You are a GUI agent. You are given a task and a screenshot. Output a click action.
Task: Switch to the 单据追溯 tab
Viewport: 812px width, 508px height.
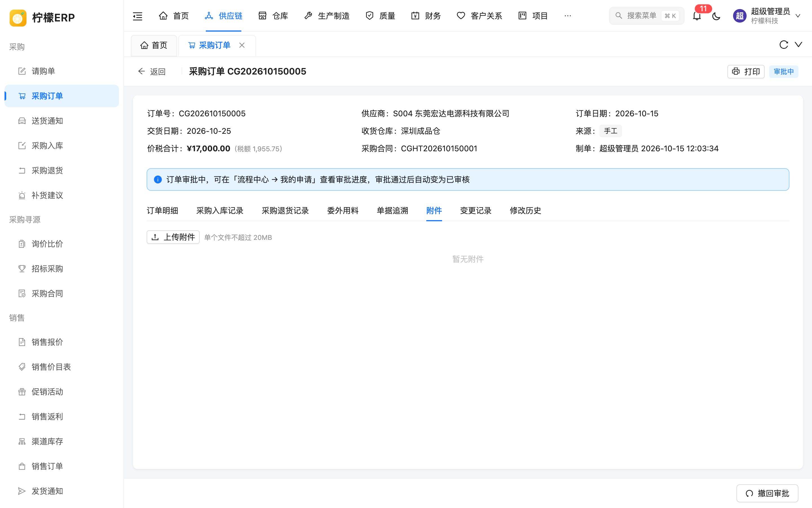392,211
